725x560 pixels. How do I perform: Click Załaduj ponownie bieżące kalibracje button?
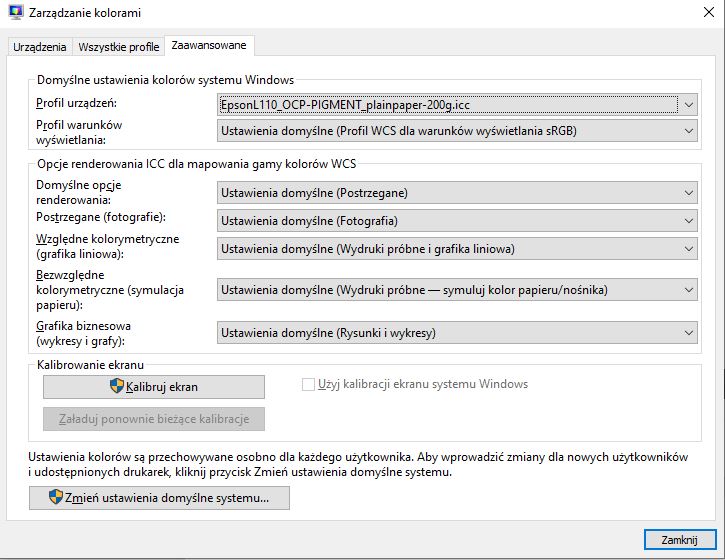point(154,419)
